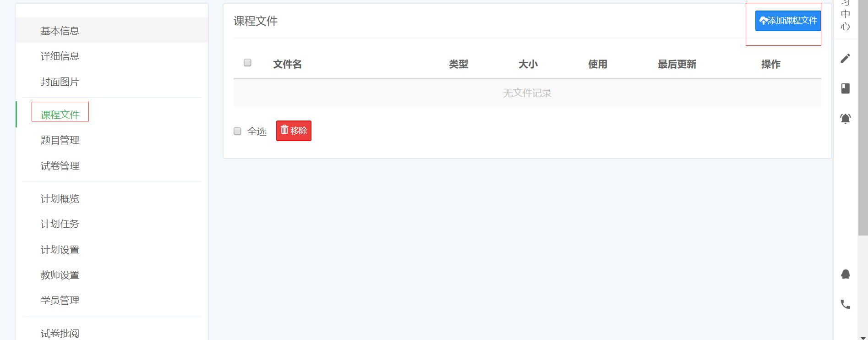Click the phone contact icon
Viewport: 868px width, 340px height.
click(x=846, y=304)
